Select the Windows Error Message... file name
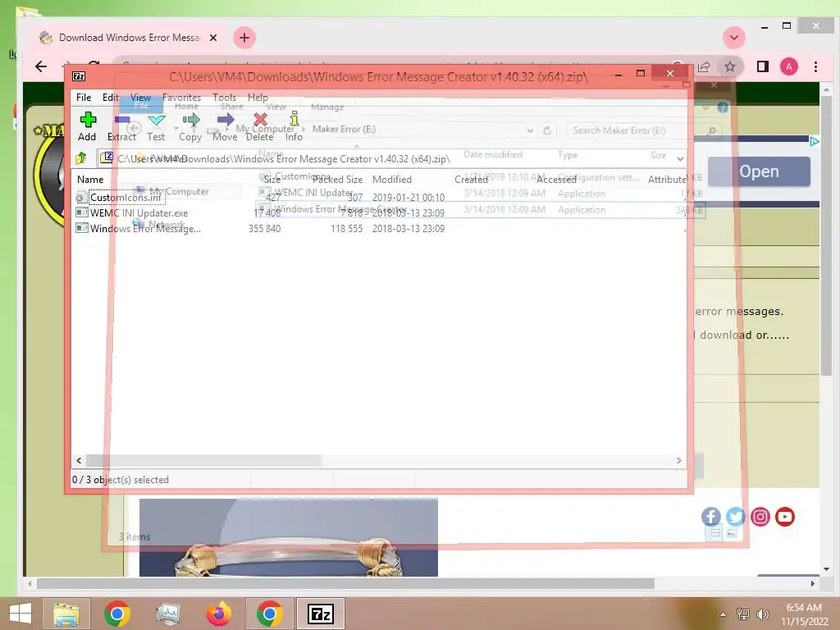 point(145,229)
